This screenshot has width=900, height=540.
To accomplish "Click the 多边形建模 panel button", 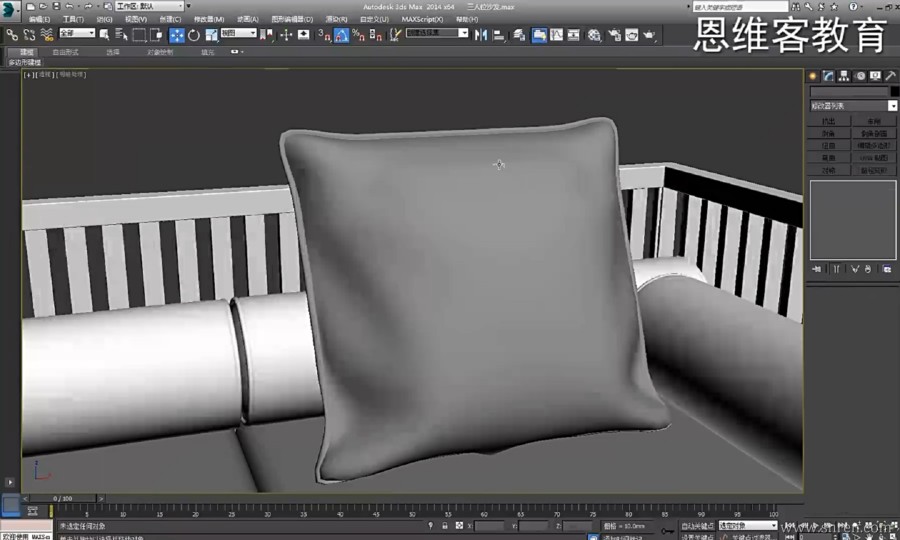I will [25, 62].
